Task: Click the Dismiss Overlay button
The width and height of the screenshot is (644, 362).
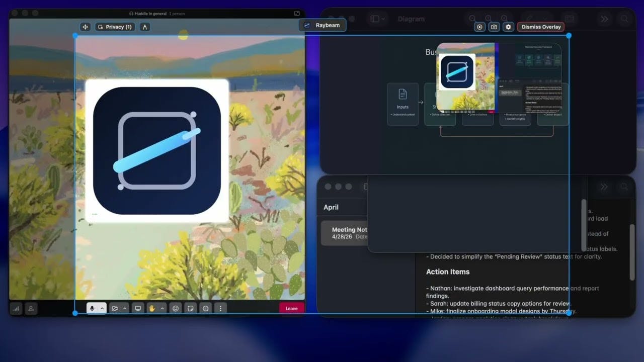Action: [541, 27]
